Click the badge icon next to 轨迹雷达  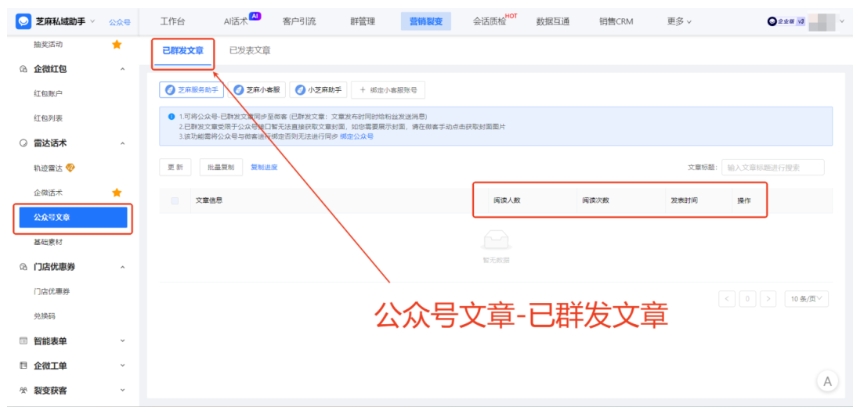(x=70, y=168)
